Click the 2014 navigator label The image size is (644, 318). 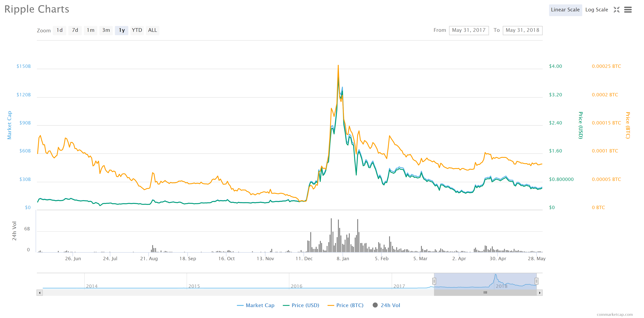[x=92, y=286]
